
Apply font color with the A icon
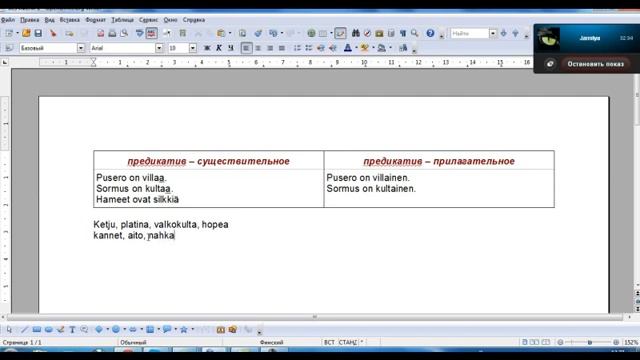tap(348, 48)
